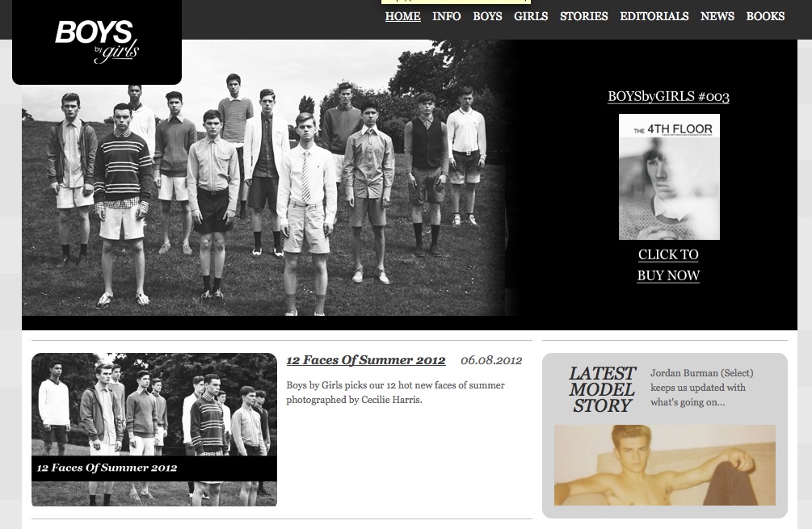Screen dimensions: 812x529
Task: Click the thumbnail caption bar overlay
Action: [x=154, y=468]
